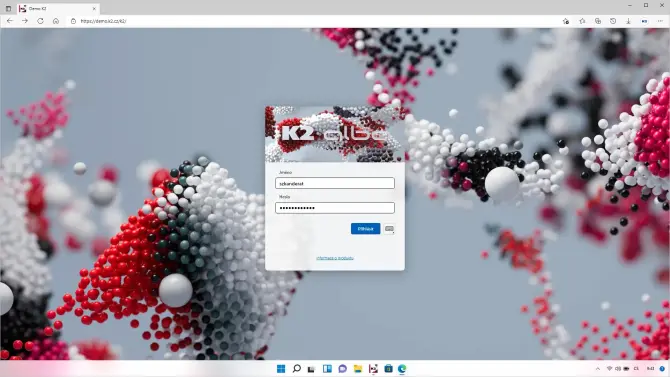Show hidden system tray icons
Image resolution: width=670 pixels, height=377 pixels.
pyautogui.click(x=598, y=368)
